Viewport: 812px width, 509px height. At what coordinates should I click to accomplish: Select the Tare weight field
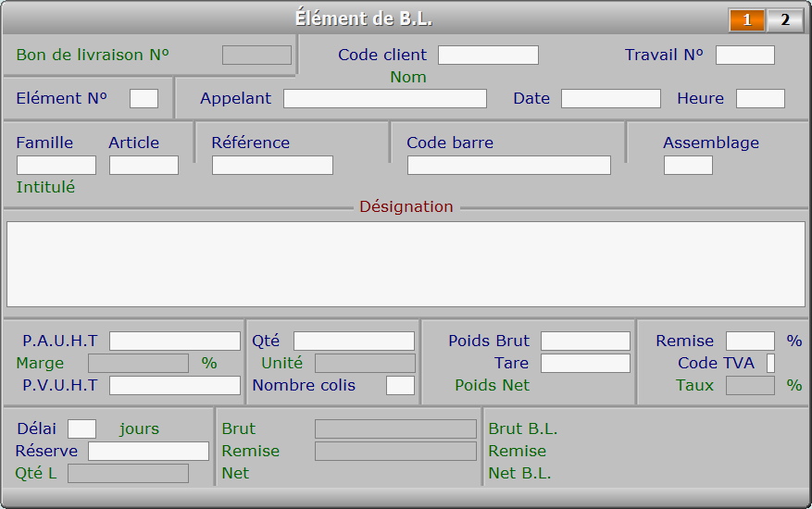586,363
